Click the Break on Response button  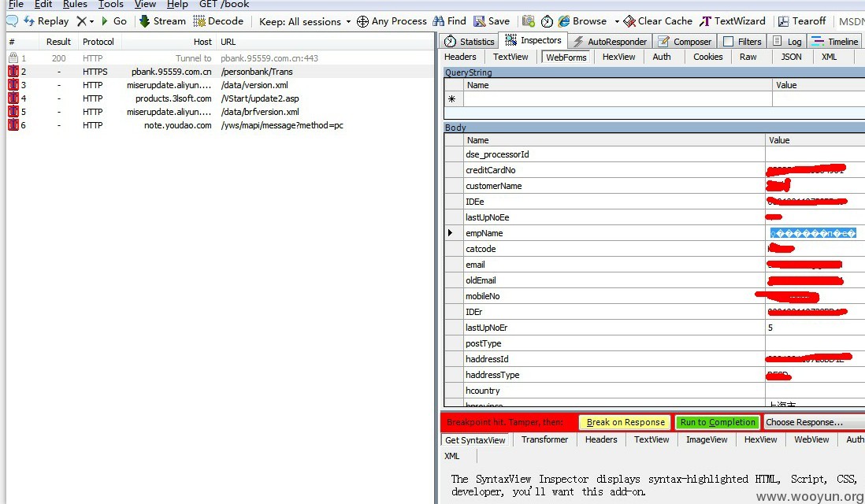(x=625, y=422)
